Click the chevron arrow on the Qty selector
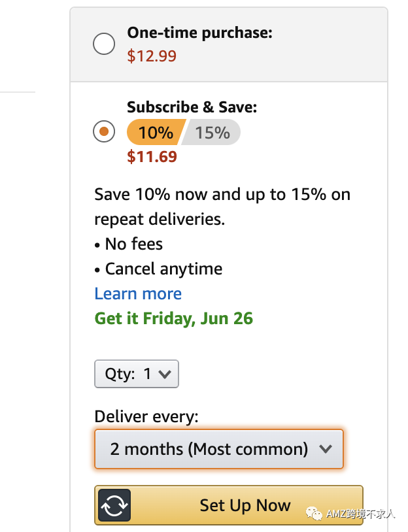The width and height of the screenshot is (408, 532). click(165, 374)
